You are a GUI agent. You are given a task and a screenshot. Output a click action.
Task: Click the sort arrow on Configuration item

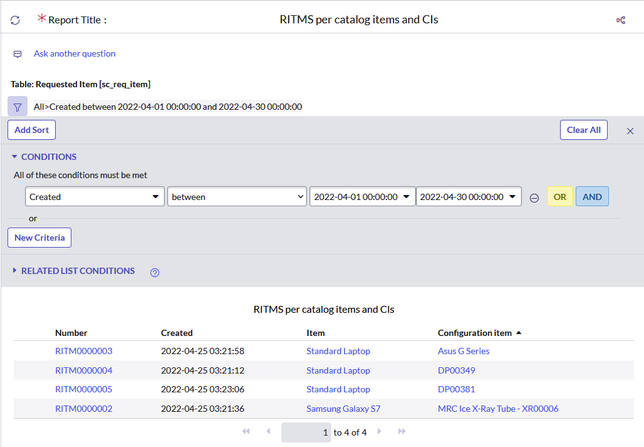point(518,333)
